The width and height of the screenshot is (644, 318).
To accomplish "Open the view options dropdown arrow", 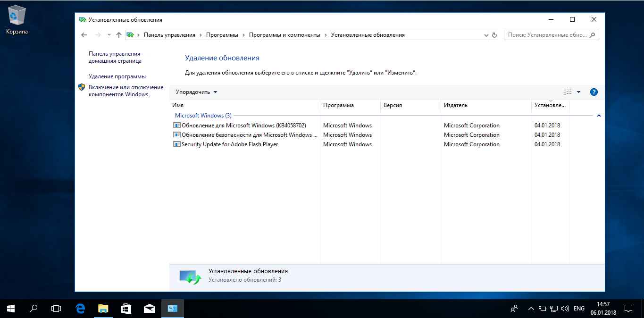I will (579, 92).
